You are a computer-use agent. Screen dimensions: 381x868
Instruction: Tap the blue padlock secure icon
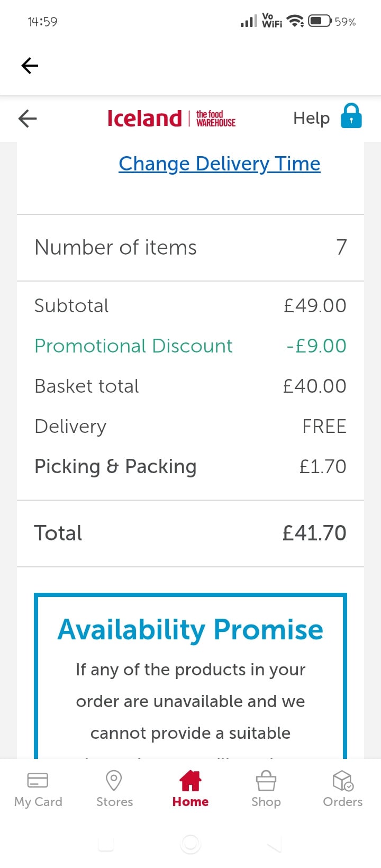(351, 116)
